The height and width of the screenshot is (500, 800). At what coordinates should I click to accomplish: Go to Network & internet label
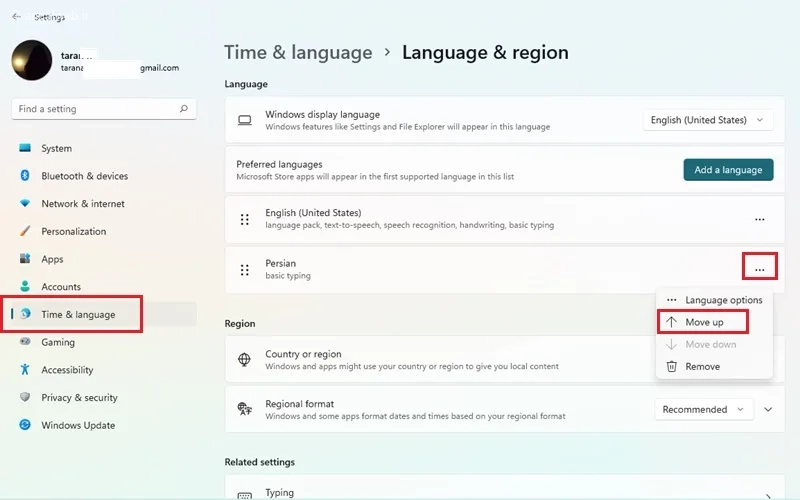(x=83, y=204)
